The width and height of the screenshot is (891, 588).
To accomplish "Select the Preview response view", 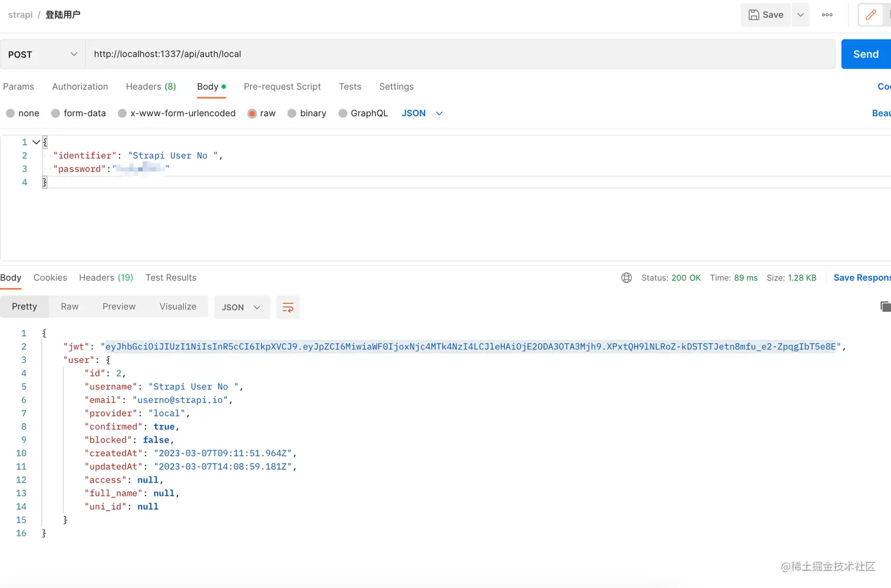I will point(119,306).
